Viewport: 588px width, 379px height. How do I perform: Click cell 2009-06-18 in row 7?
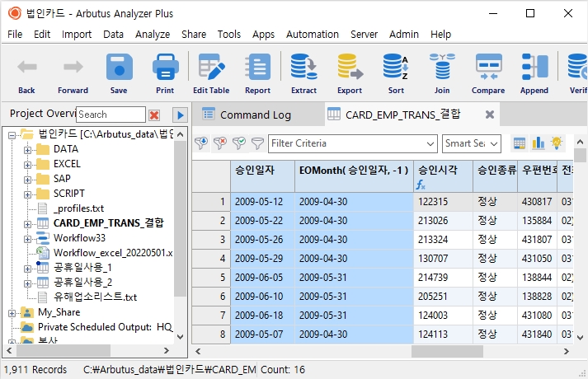[x=262, y=316]
